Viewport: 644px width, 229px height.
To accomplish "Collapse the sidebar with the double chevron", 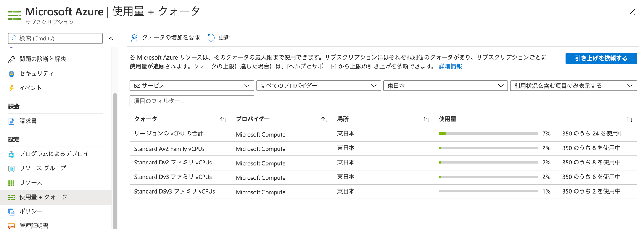I will coord(111,38).
